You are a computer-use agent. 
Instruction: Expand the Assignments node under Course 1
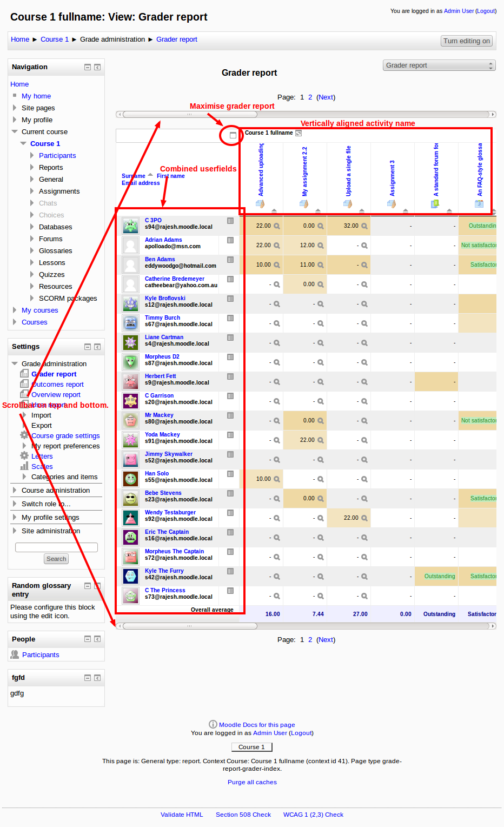click(x=32, y=191)
